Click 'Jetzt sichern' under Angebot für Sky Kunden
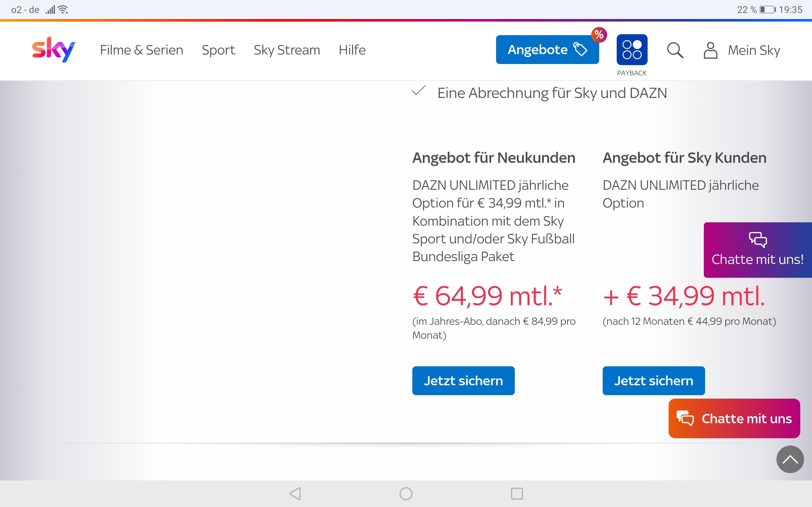This screenshot has height=507, width=812. point(653,381)
